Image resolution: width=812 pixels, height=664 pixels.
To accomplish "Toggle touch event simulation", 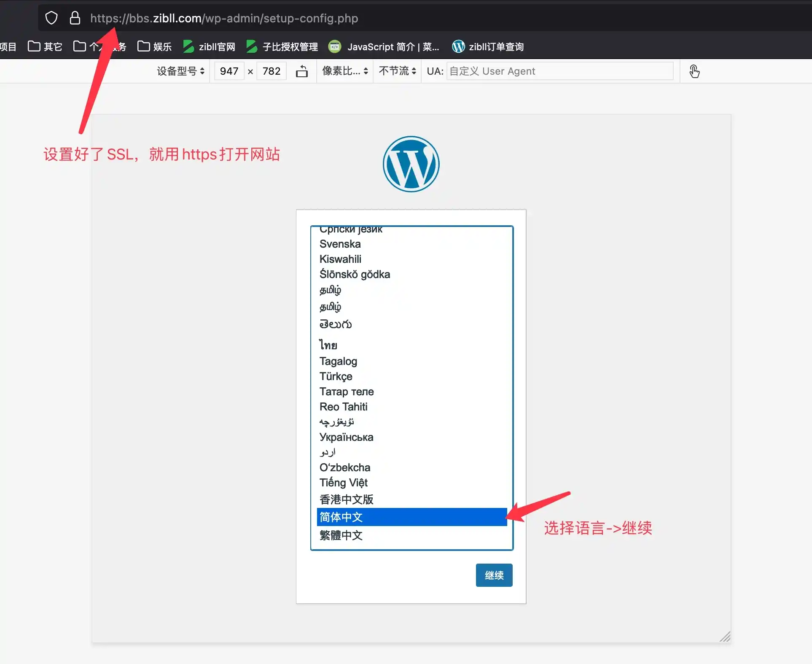I will coord(694,71).
